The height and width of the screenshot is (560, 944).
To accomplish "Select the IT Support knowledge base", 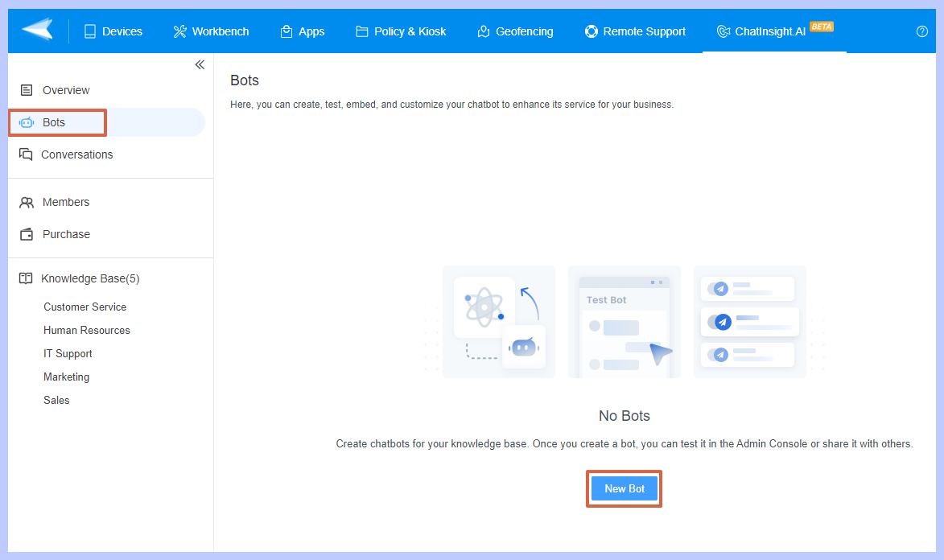I will point(68,353).
